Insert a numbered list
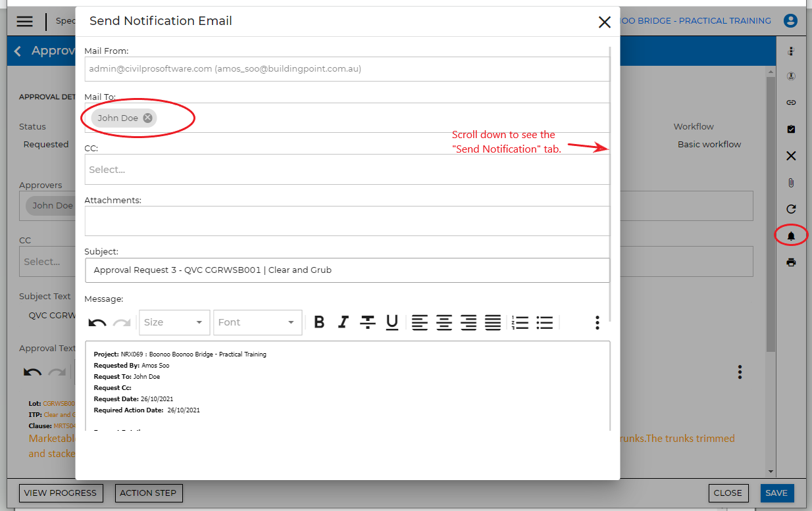 [x=520, y=322]
